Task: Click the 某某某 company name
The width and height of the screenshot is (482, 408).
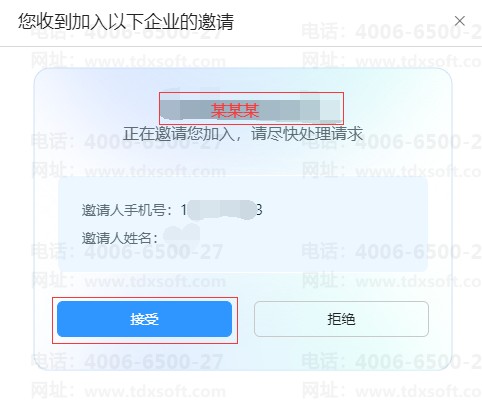Action: click(x=235, y=110)
